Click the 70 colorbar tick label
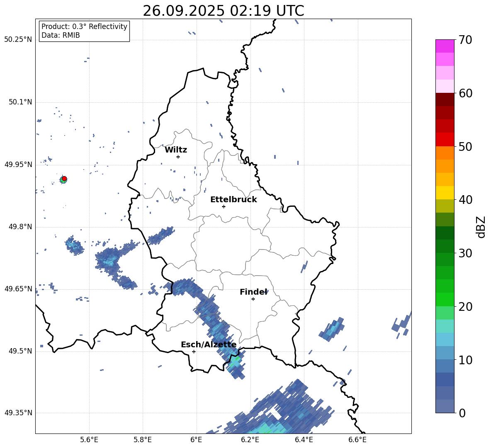 [465, 40]
